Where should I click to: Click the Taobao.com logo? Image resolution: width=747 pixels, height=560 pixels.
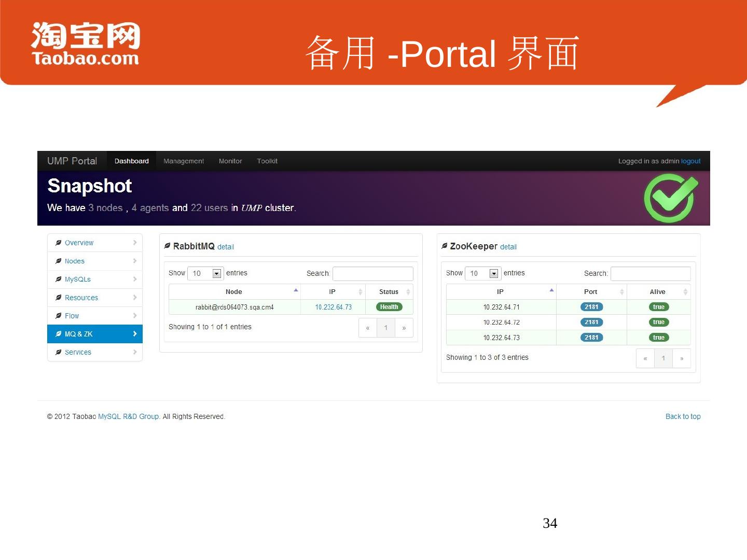pos(86,44)
